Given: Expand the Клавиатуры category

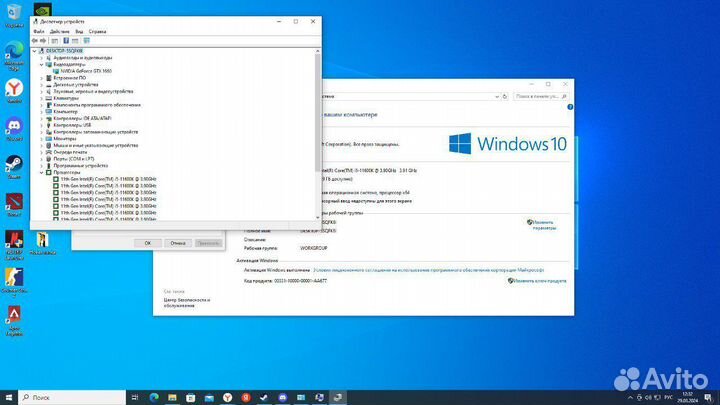Looking at the screenshot, I should [41, 98].
